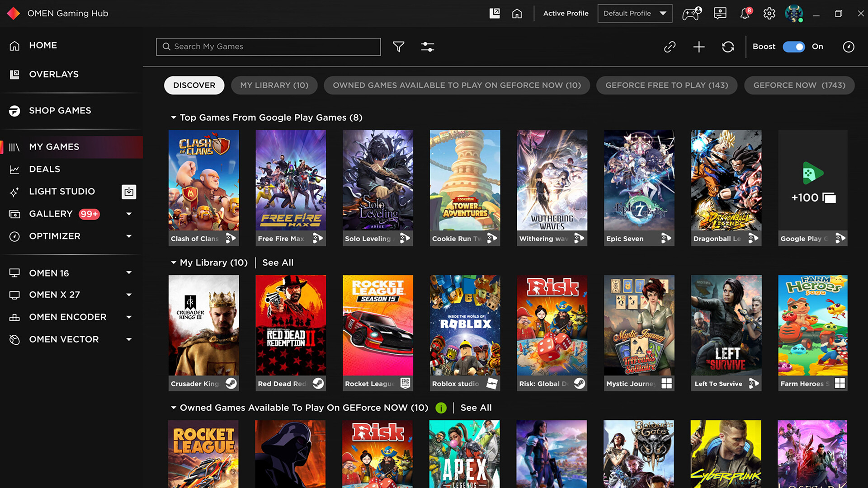Open the +100 Google Play Games tile
This screenshot has height=488, width=868.
point(813,188)
